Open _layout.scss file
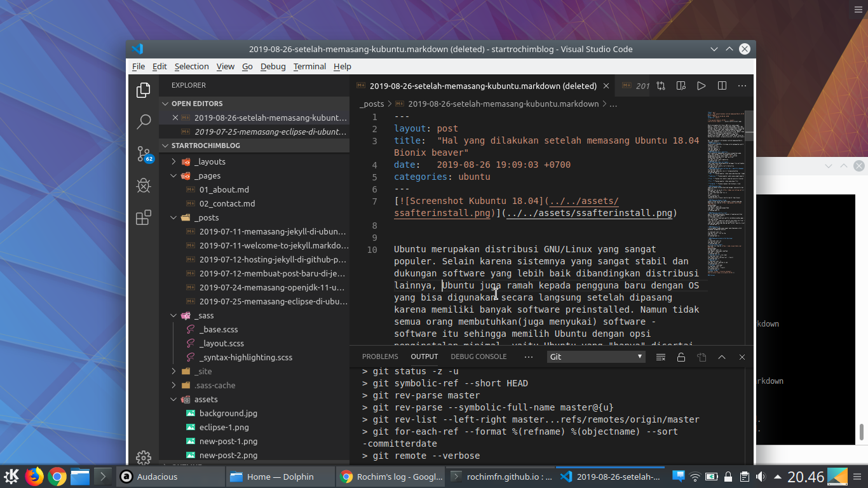 pyautogui.click(x=221, y=344)
